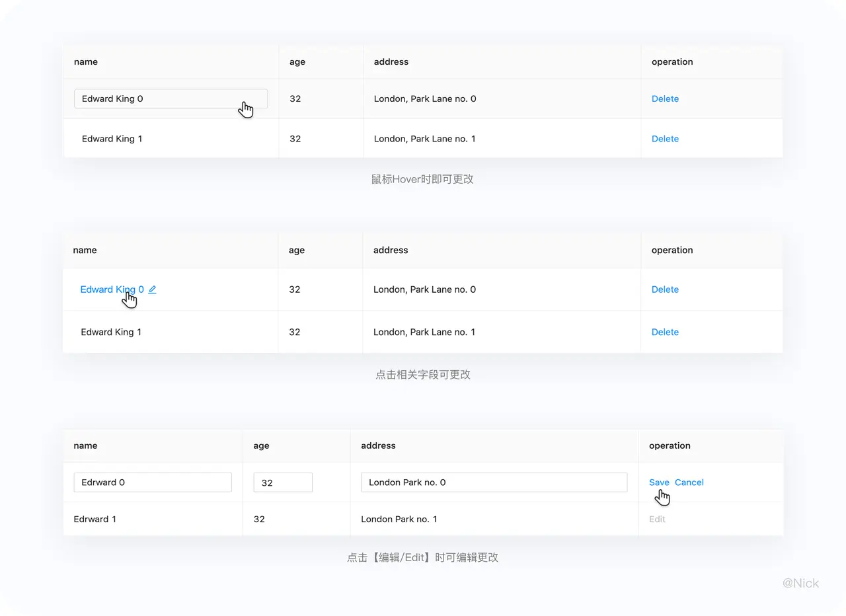Click age 32 of Edward King 0, middle table
The image size is (846, 616).
click(294, 289)
